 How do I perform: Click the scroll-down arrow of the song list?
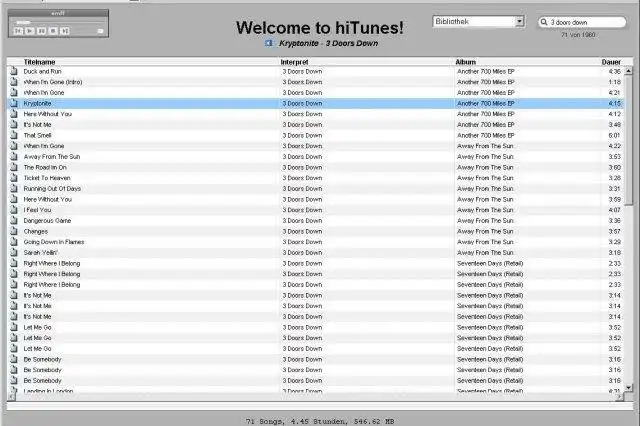629,388
